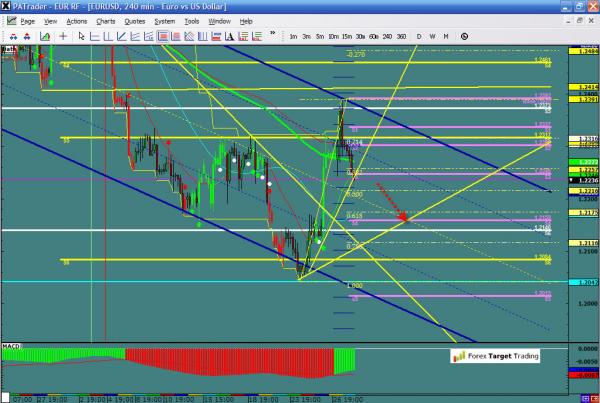Click the Weekly (W) timeframe button
The image size is (600, 403).
[432, 36]
